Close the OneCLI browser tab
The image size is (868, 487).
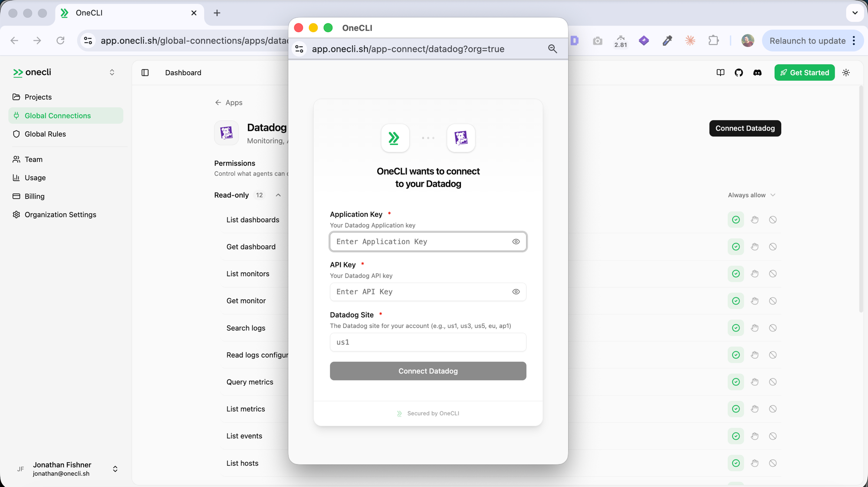(194, 13)
